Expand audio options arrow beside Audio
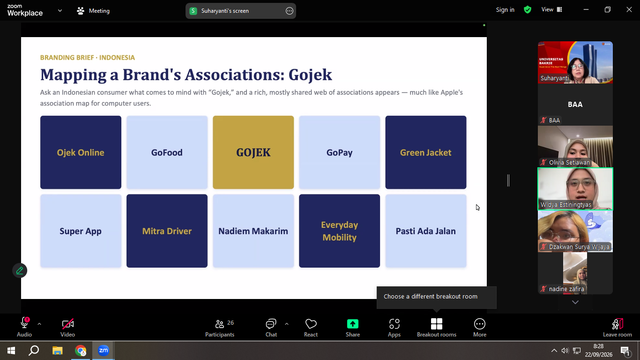This screenshot has height=360, width=640. point(39,324)
